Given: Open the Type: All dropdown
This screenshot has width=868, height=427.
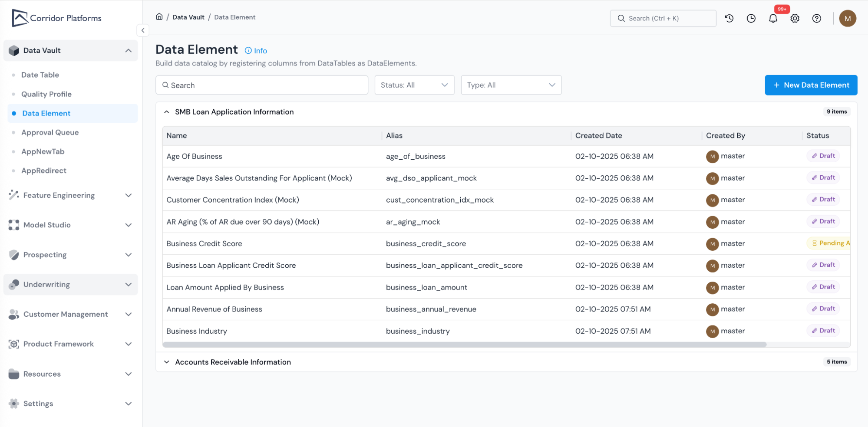Looking at the screenshot, I should 511,85.
